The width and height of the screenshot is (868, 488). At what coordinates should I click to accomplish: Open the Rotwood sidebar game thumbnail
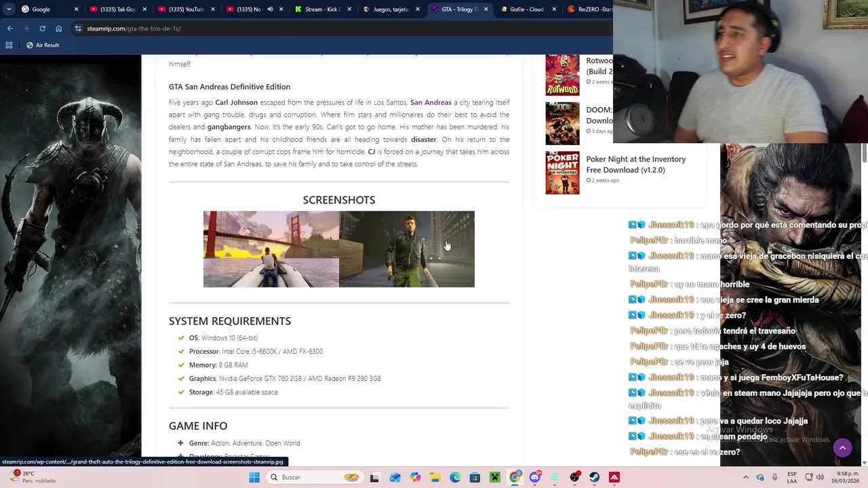(562, 75)
